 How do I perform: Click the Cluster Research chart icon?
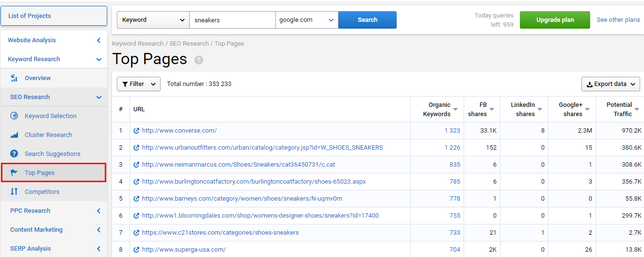(14, 135)
